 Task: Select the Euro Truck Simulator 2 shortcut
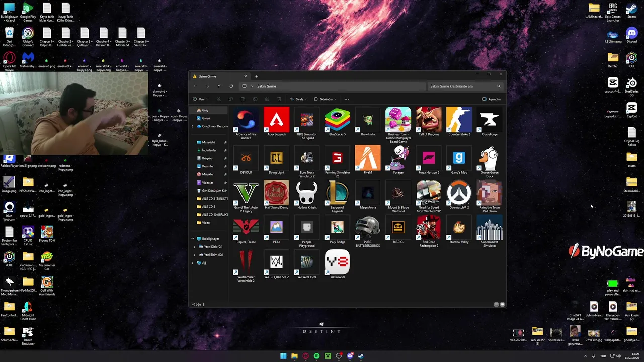307,161
